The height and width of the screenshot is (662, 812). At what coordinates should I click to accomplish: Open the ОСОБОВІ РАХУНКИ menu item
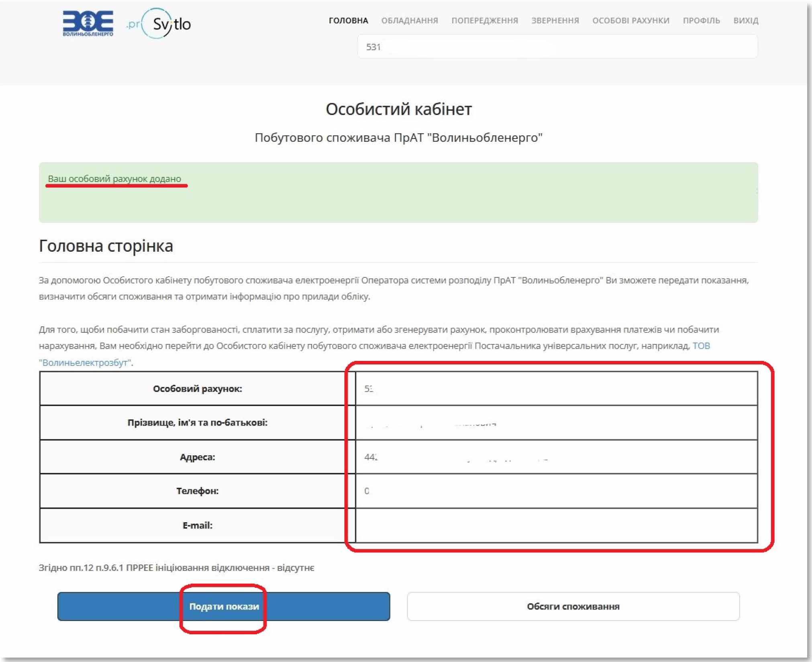tap(631, 20)
